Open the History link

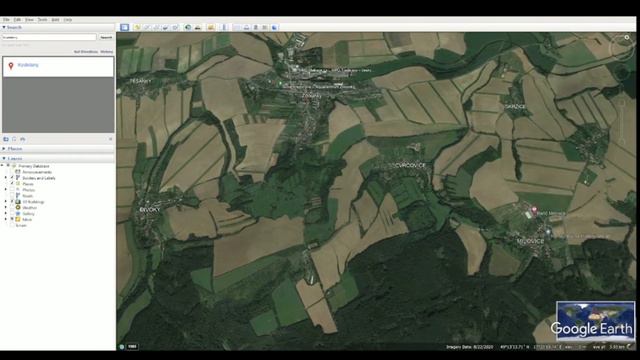(x=107, y=52)
